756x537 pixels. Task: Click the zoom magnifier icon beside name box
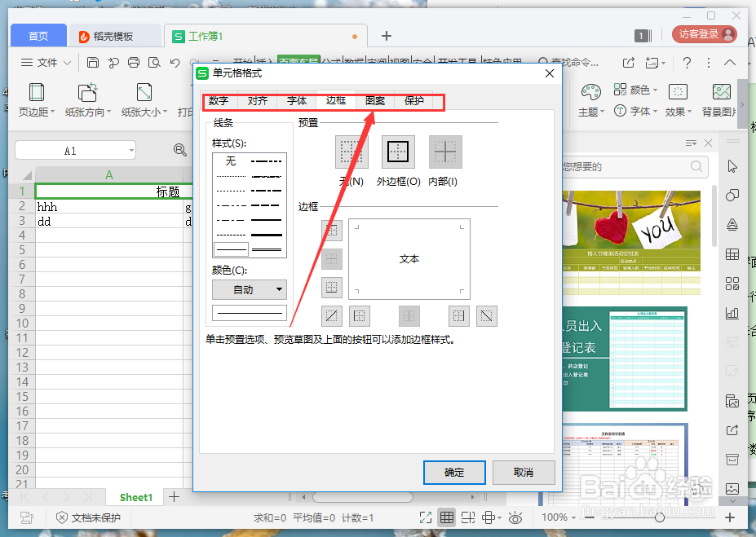[180, 150]
